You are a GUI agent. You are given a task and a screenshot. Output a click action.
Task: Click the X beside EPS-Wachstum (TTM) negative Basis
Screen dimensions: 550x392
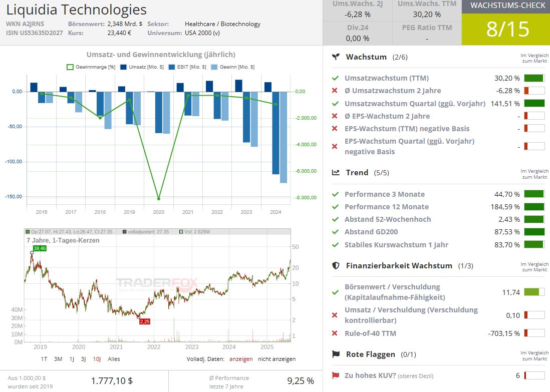[x=335, y=129]
